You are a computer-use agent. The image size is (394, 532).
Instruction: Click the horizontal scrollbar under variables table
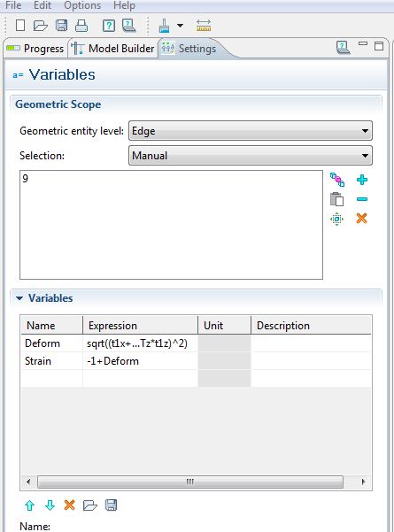pyautogui.click(x=190, y=482)
